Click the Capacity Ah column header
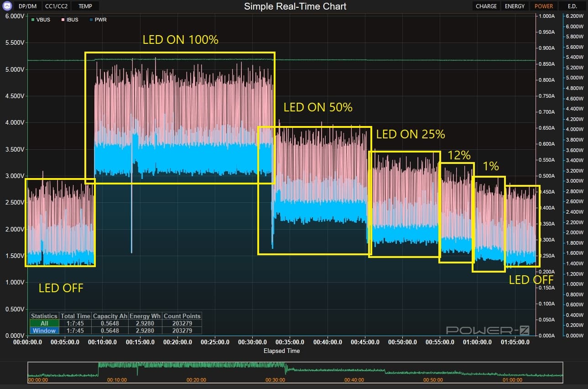 [x=110, y=316]
